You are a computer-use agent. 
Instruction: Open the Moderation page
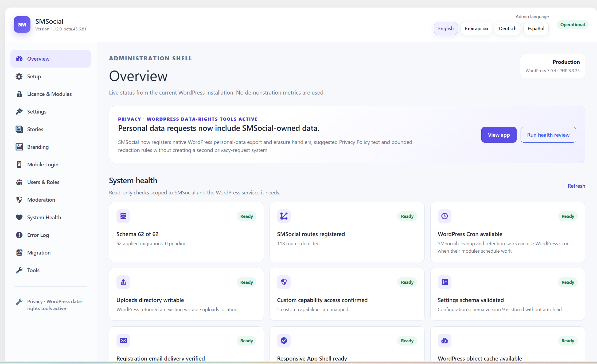tap(51, 200)
